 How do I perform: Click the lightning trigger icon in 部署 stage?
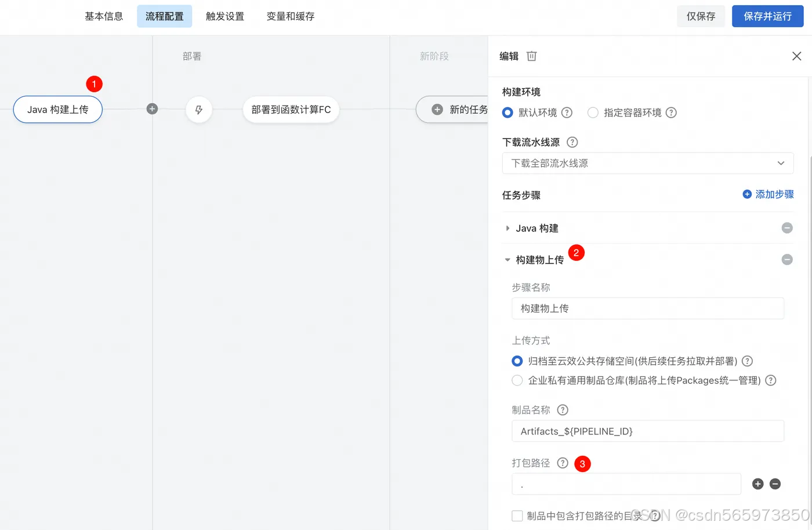point(199,109)
